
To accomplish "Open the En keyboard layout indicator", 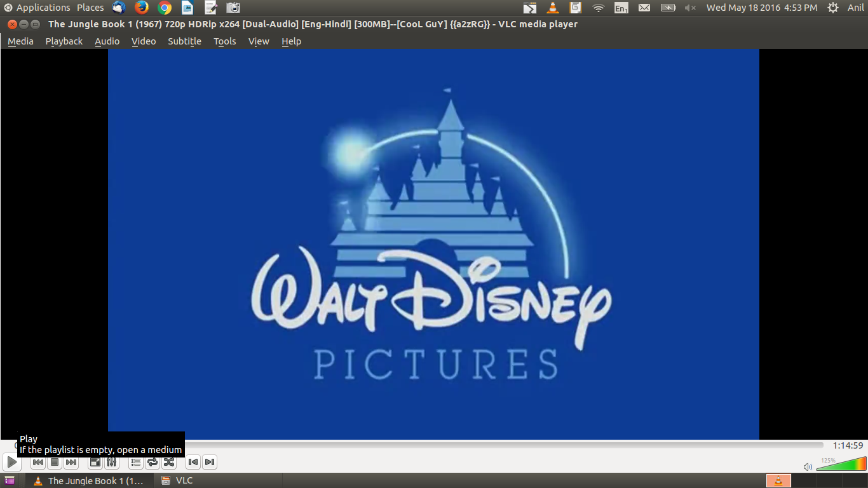I will [621, 8].
